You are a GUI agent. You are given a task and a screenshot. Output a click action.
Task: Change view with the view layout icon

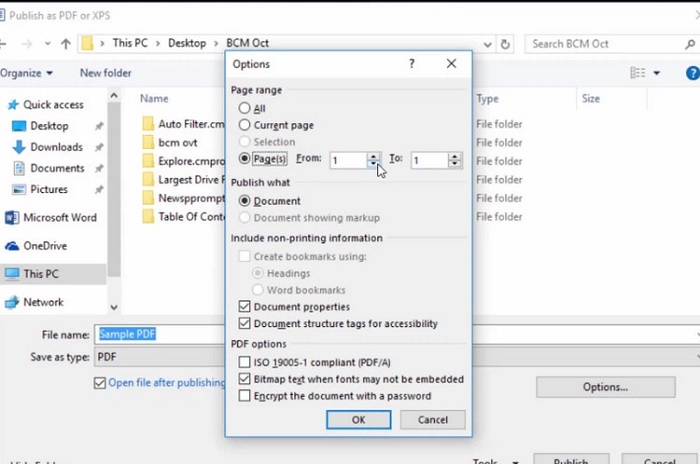(638, 72)
